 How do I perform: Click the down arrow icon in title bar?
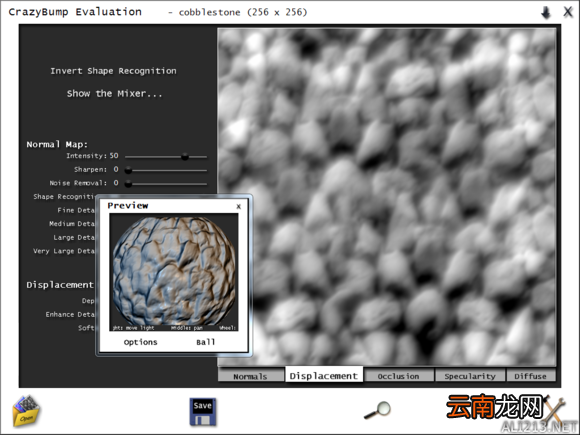[x=546, y=13]
